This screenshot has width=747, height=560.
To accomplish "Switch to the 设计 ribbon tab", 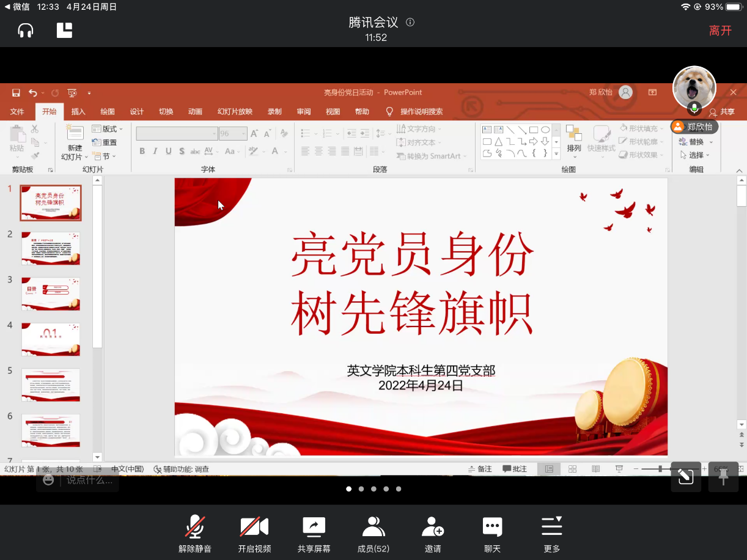I will pos(136,112).
